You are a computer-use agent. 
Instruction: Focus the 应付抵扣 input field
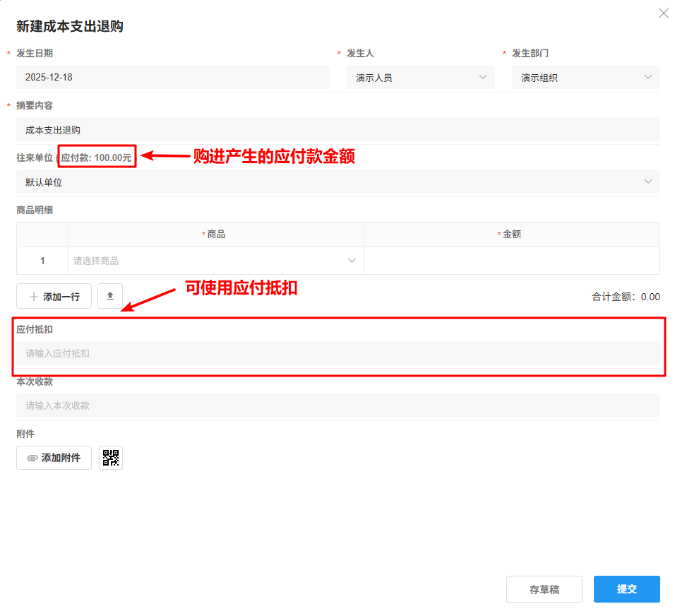[x=337, y=353]
